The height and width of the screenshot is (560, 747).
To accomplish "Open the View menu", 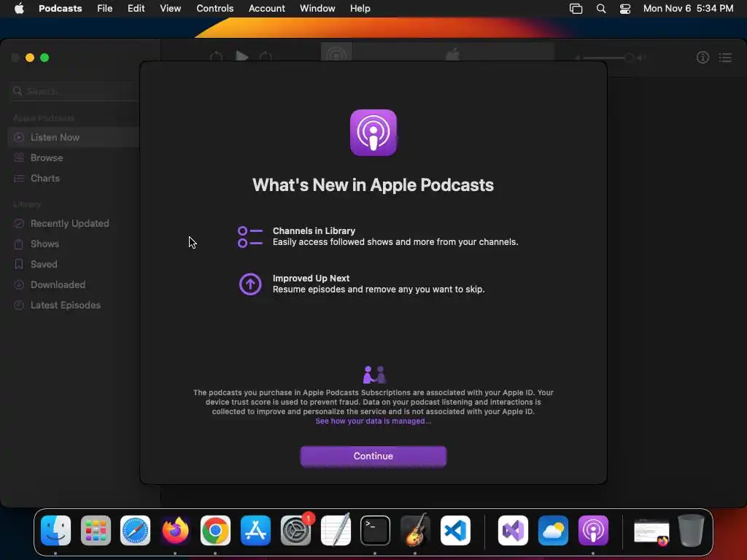I will (x=170, y=9).
